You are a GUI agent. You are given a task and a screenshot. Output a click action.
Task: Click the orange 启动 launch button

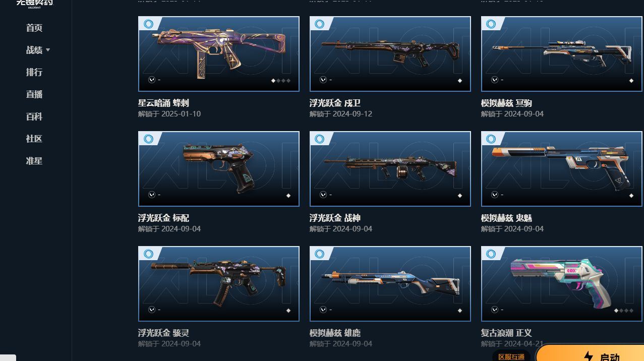coord(590,353)
